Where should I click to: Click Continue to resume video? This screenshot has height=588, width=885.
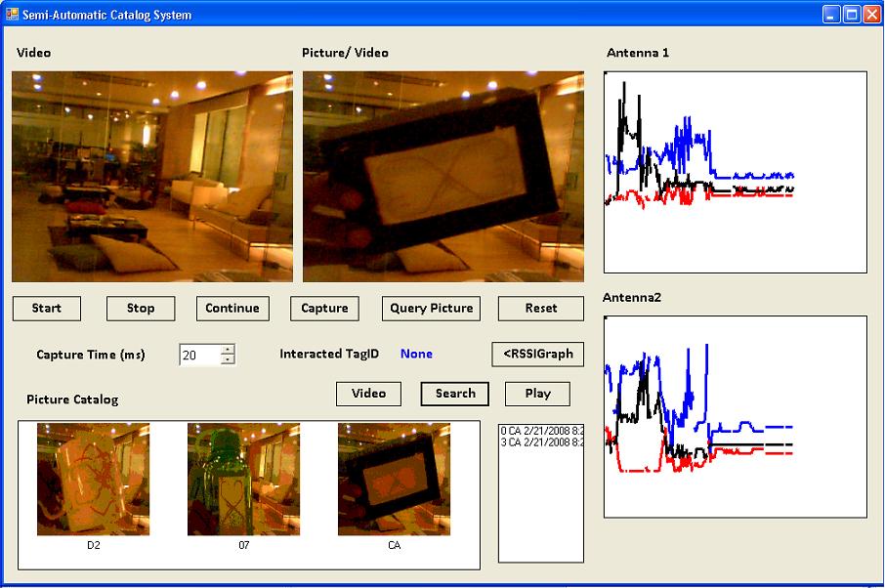coord(232,309)
